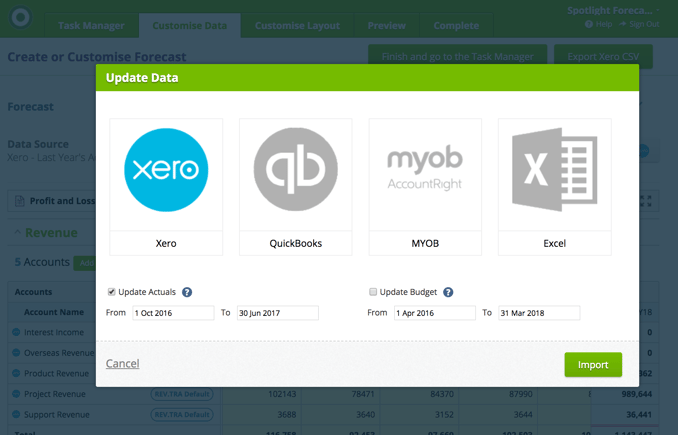Click the blue icon beside Support Revenue
678x435 pixels.
16,414
